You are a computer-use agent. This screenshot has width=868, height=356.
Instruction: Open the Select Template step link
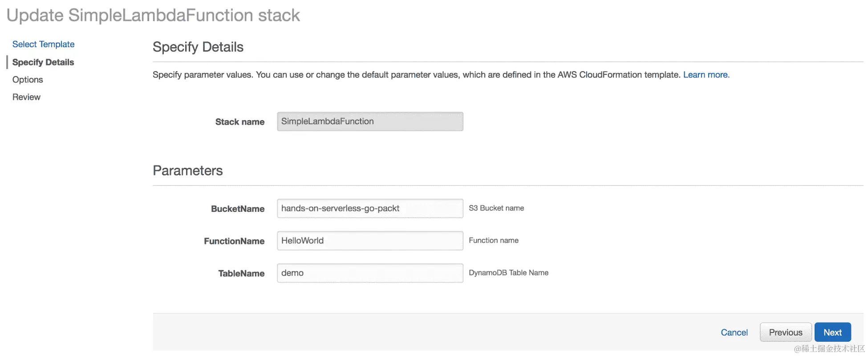43,44
